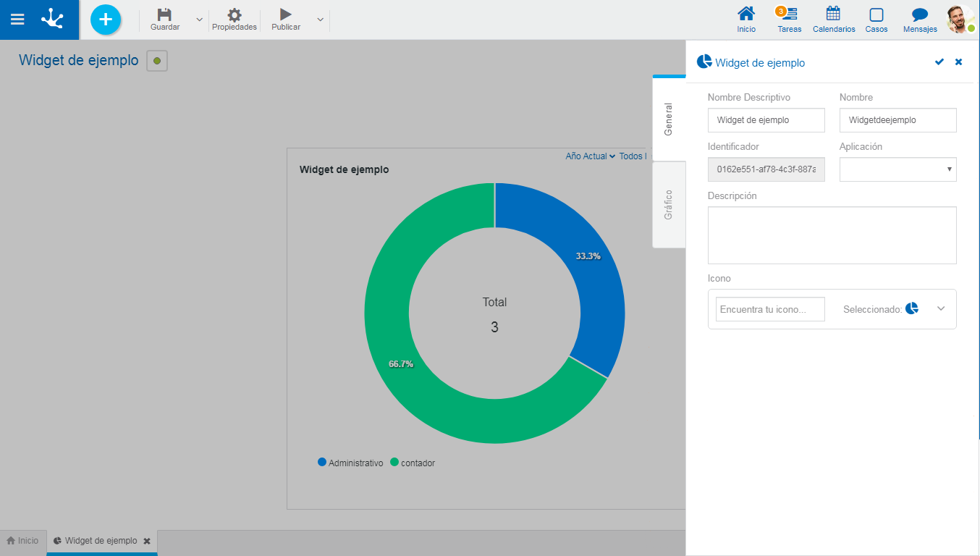The width and height of the screenshot is (980, 556).
Task: Click the selected pie icon next to Seleccionado
Action: click(912, 308)
